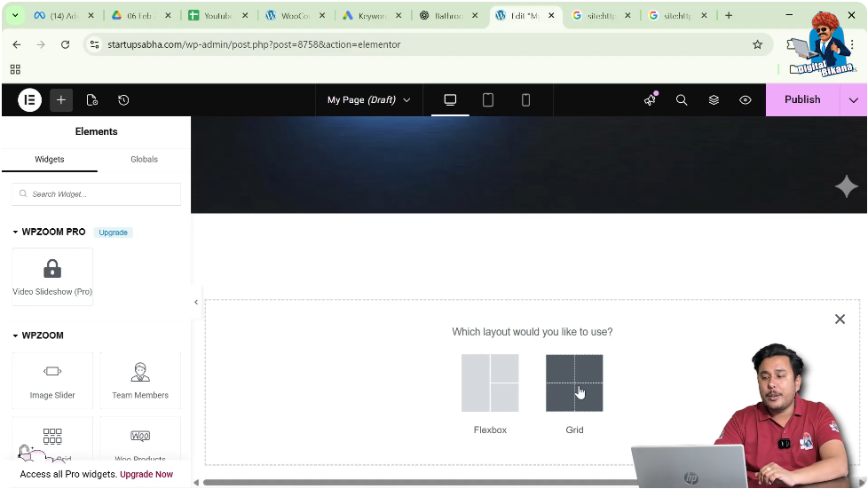Click the Upgrade Now link
The image size is (868, 489).
(146, 474)
